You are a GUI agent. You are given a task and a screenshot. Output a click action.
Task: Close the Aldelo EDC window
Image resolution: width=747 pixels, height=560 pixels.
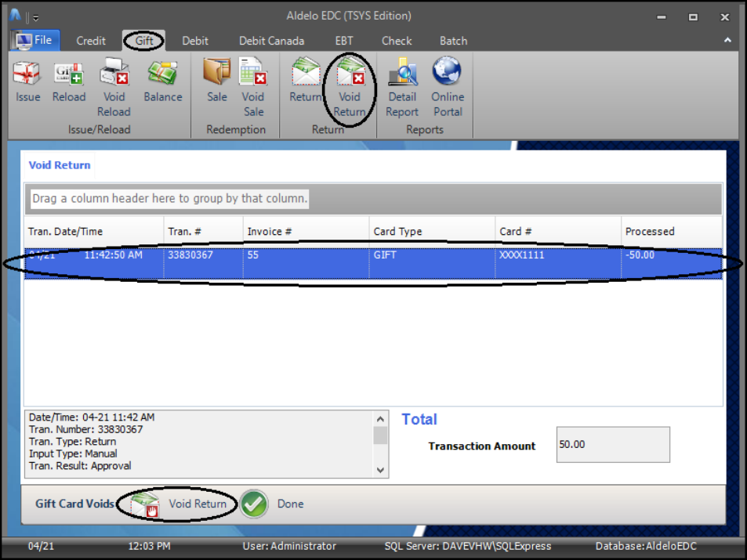(724, 17)
